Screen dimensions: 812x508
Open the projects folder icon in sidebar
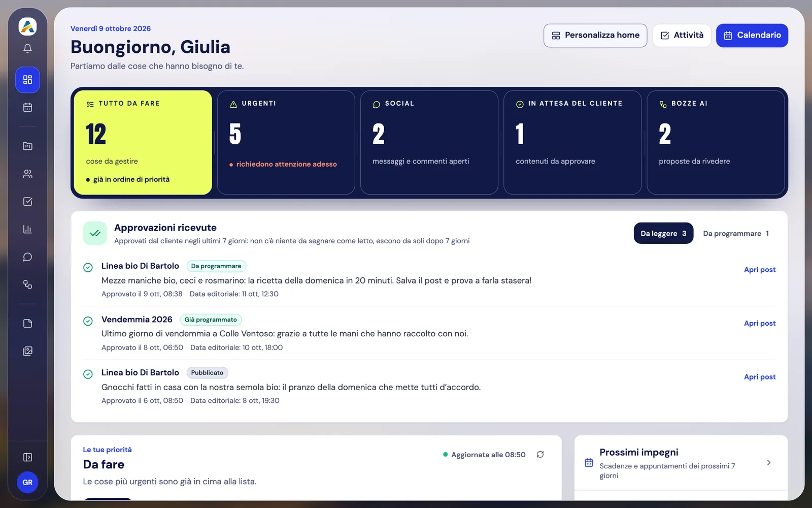[x=27, y=146]
